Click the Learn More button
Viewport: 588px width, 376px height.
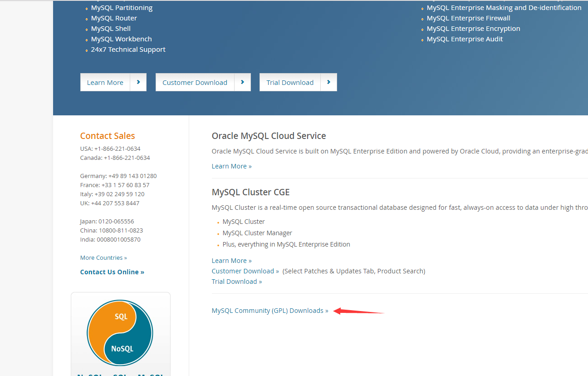[105, 82]
